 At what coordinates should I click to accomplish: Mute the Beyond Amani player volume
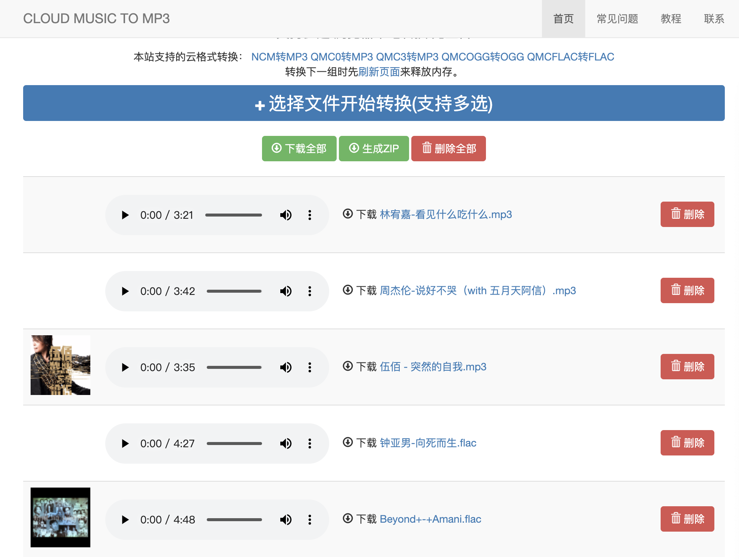click(x=286, y=519)
